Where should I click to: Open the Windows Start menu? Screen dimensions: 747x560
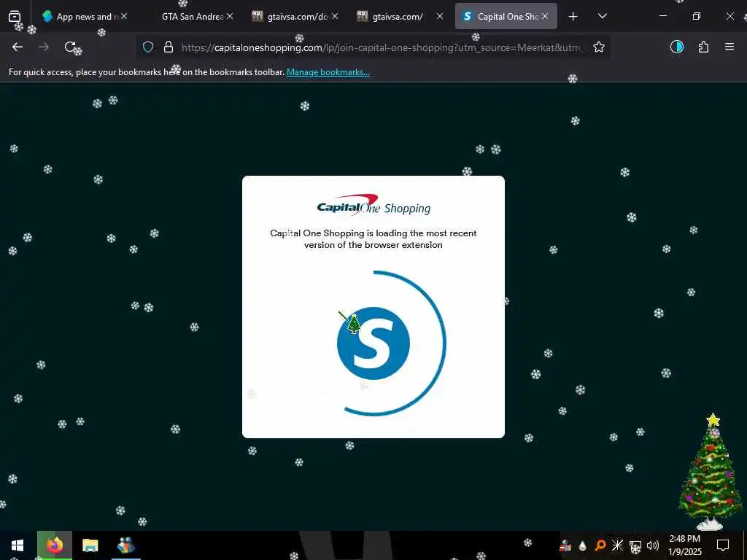point(18,545)
